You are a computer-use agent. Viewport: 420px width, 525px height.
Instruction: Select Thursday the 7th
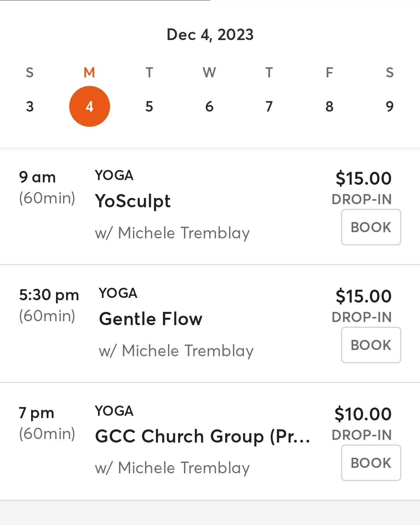coord(269,106)
